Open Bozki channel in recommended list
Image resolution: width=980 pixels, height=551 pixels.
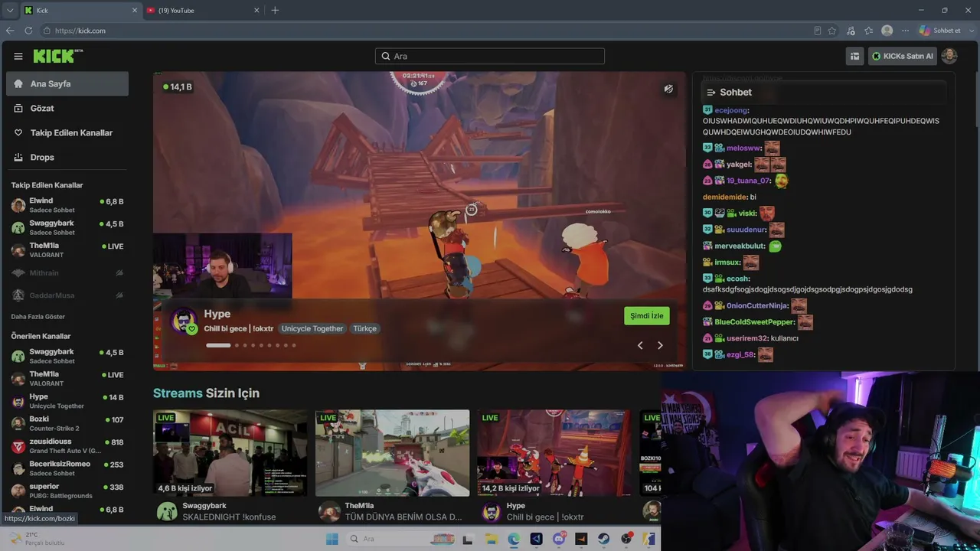click(67, 423)
